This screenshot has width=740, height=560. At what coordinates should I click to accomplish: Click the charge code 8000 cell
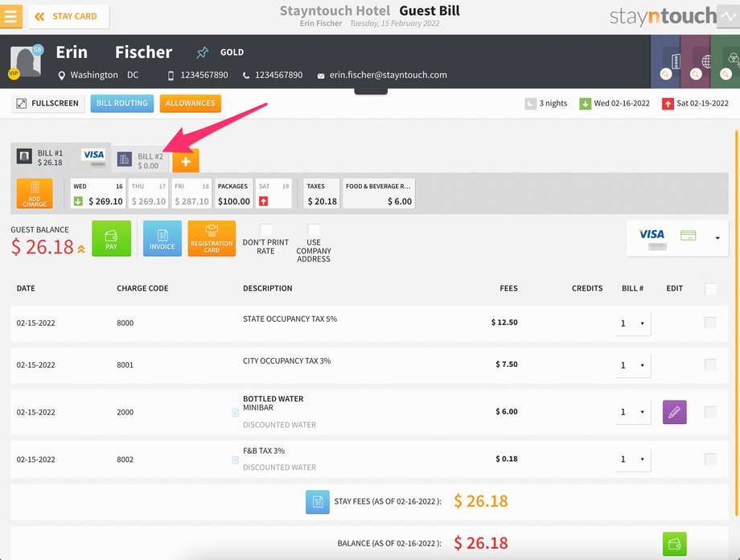coord(125,323)
